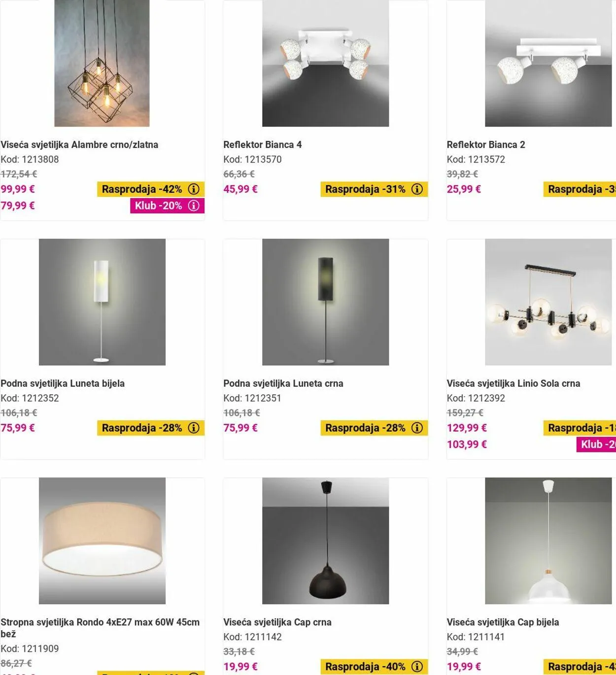Screen dimensions: 616x675
Task: Open Podna svjetiljka Luneta crna title
Action: click(283, 383)
